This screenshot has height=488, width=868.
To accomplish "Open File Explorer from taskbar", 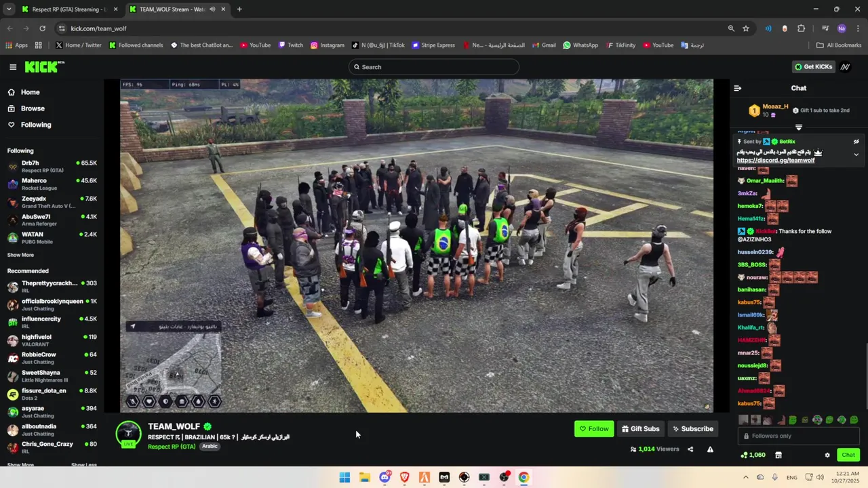I will 365,477.
